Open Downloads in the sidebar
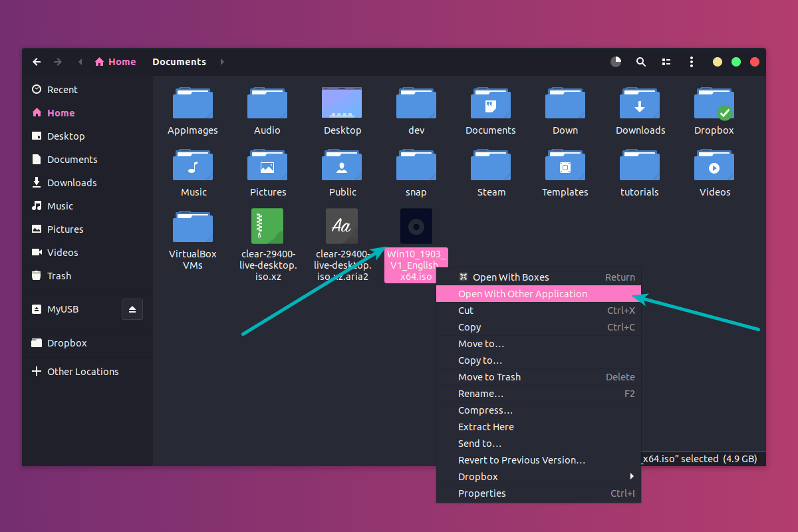This screenshot has width=798, height=532. point(86,183)
